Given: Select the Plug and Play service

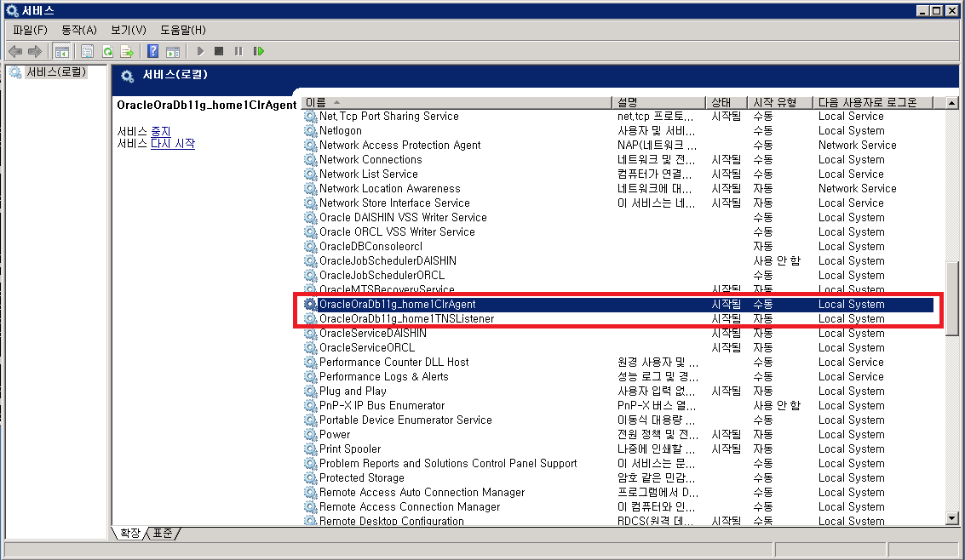Looking at the screenshot, I should point(618,391).
